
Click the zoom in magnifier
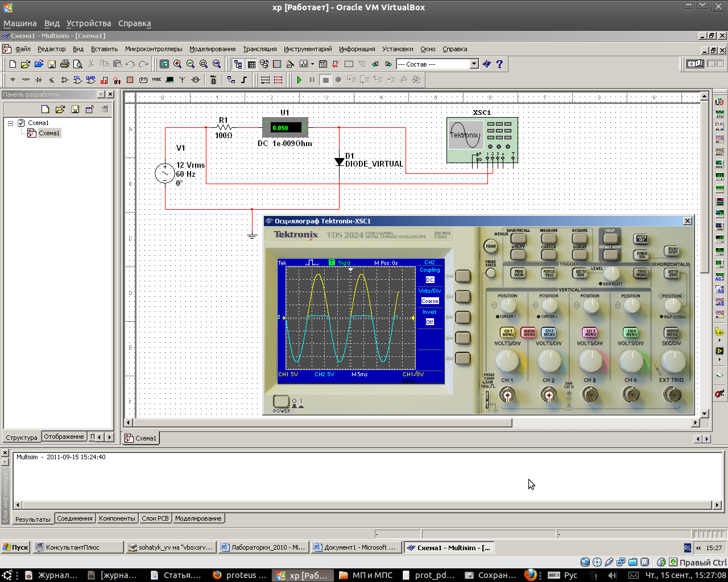coord(177,64)
